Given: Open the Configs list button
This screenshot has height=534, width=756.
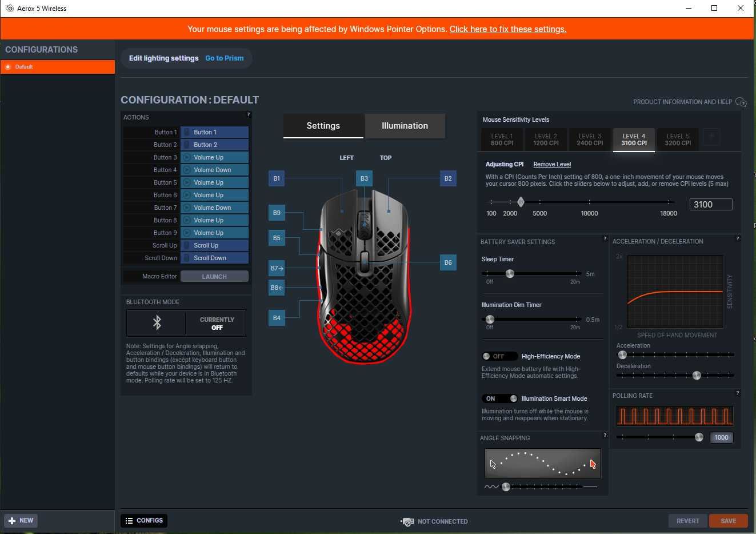Looking at the screenshot, I should [144, 520].
